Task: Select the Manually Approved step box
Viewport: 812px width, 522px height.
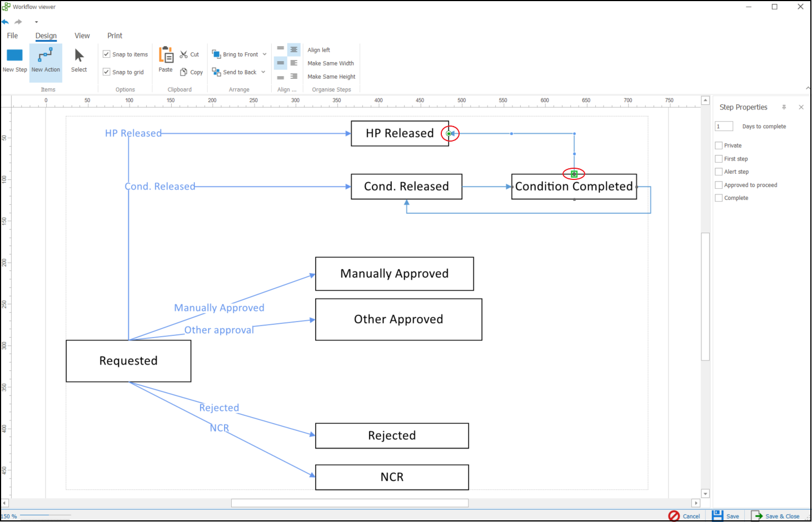Action: 395,274
